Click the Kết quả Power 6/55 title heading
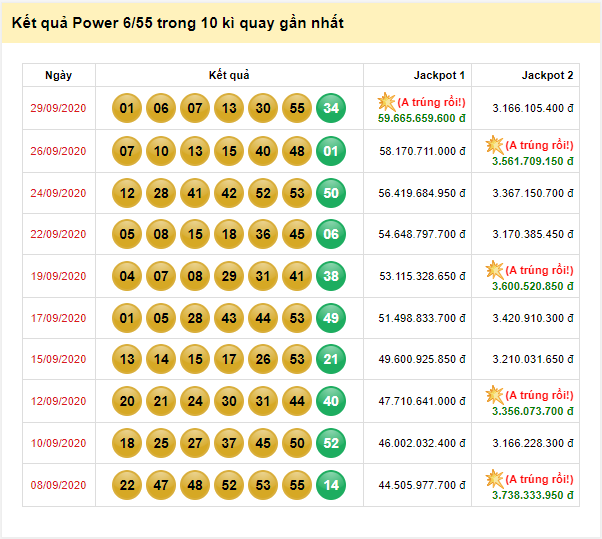602x539 pixels. click(x=175, y=23)
